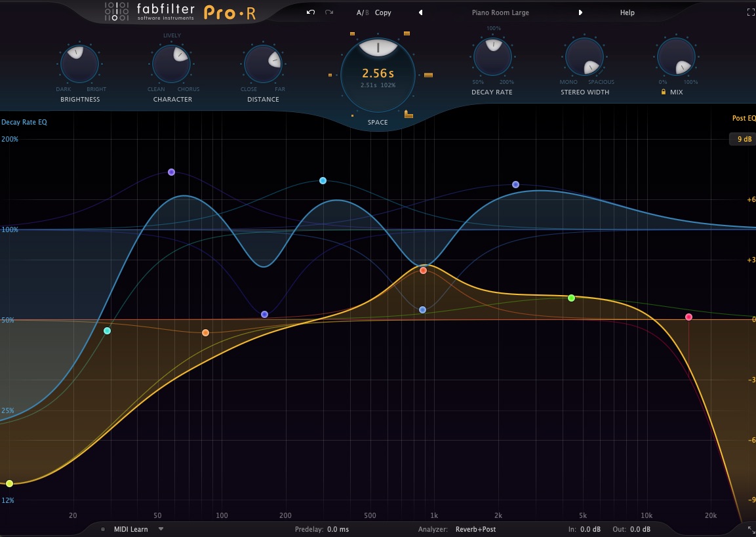
Task: Load the next preset with right arrow
Action: 580,12
